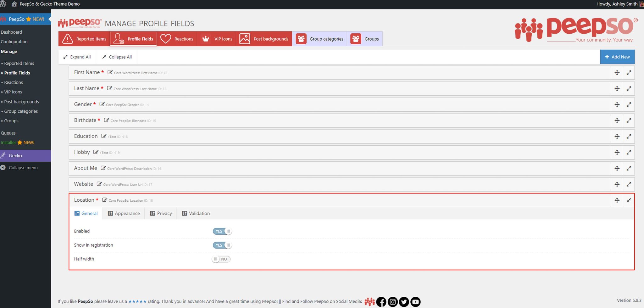This screenshot has height=308, width=644.
Task: Click Expand All above the field list
Action: tap(77, 57)
